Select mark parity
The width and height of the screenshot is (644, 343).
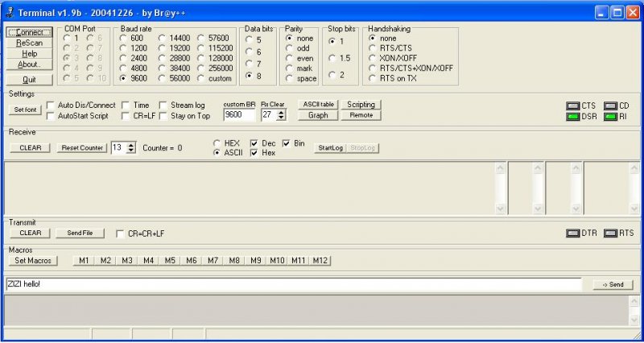pos(289,68)
